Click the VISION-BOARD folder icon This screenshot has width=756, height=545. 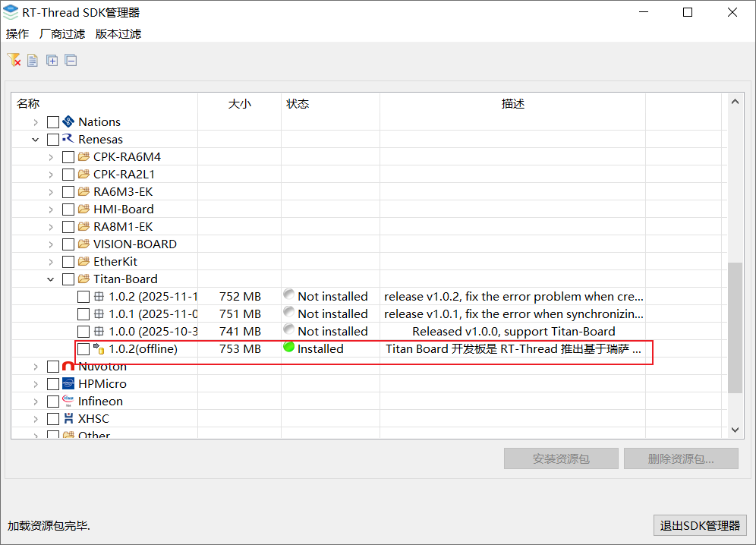tap(84, 244)
